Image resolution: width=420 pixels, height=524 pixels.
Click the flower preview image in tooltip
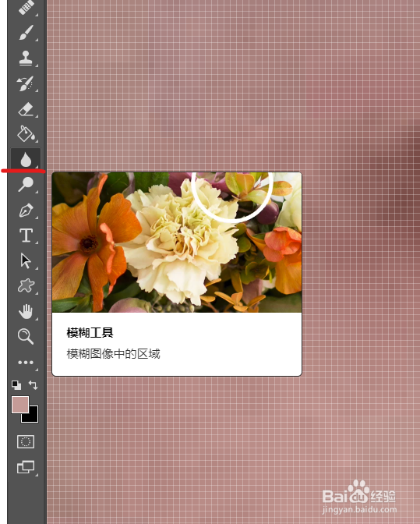[x=177, y=243]
